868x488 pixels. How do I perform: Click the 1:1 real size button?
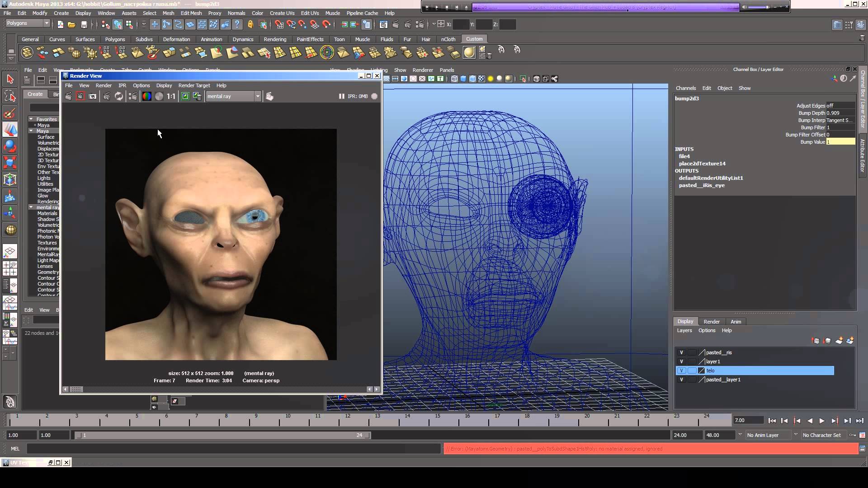(x=171, y=96)
